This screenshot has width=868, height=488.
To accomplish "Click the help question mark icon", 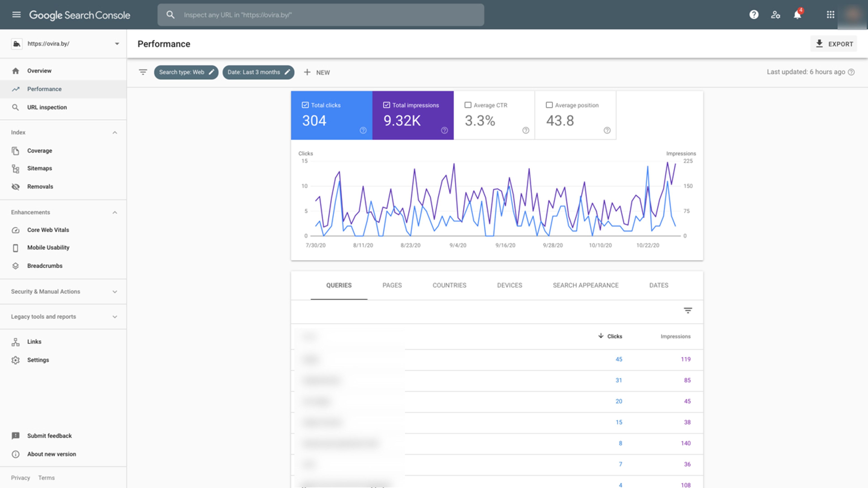I will (x=754, y=15).
